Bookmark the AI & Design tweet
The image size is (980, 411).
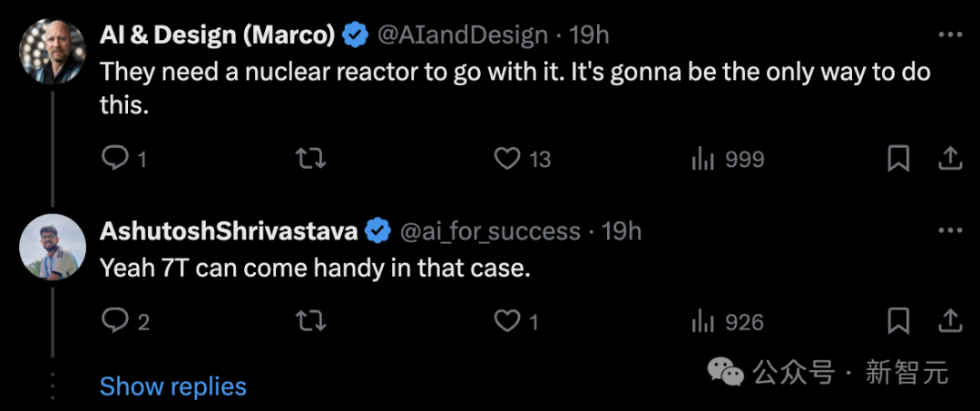pyautogui.click(x=897, y=160)
